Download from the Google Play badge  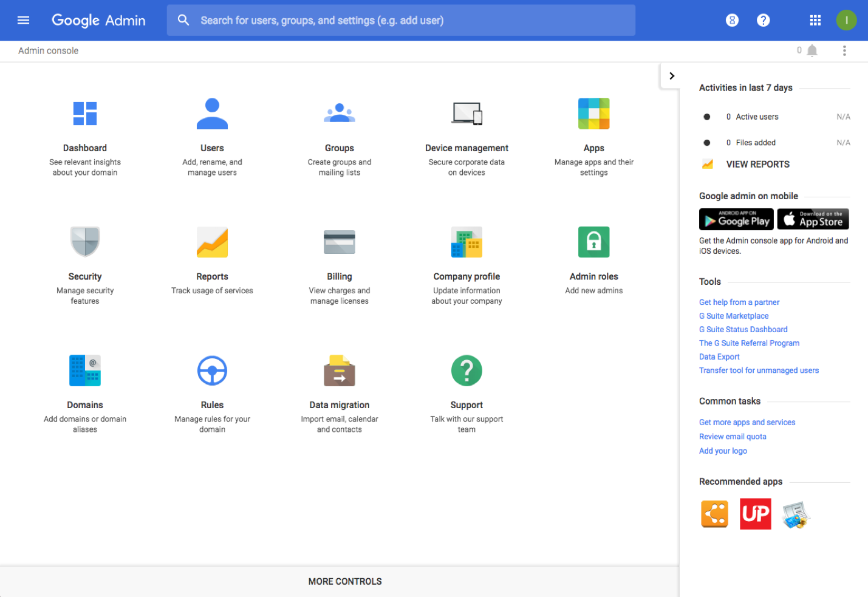coord(736,219)
